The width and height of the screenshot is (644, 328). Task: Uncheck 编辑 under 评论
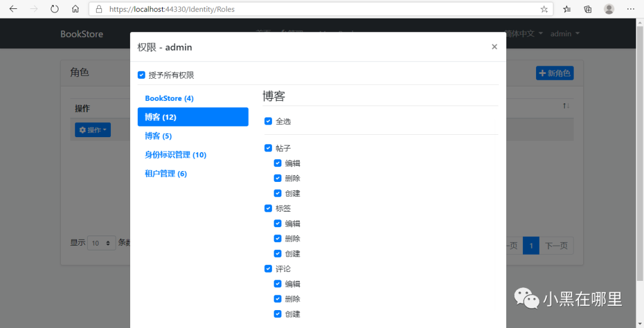point(278,284)
